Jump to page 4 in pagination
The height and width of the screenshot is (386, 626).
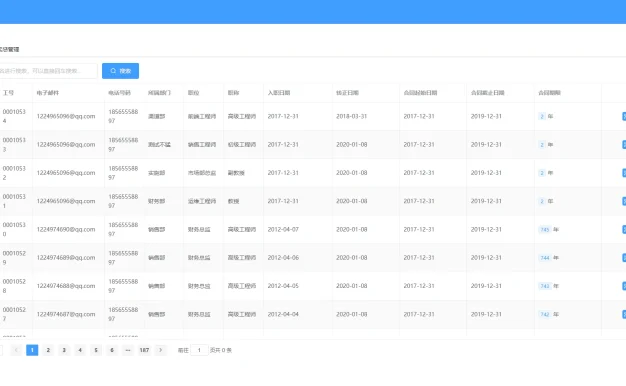pyautogui.click(x=80, y=350)
